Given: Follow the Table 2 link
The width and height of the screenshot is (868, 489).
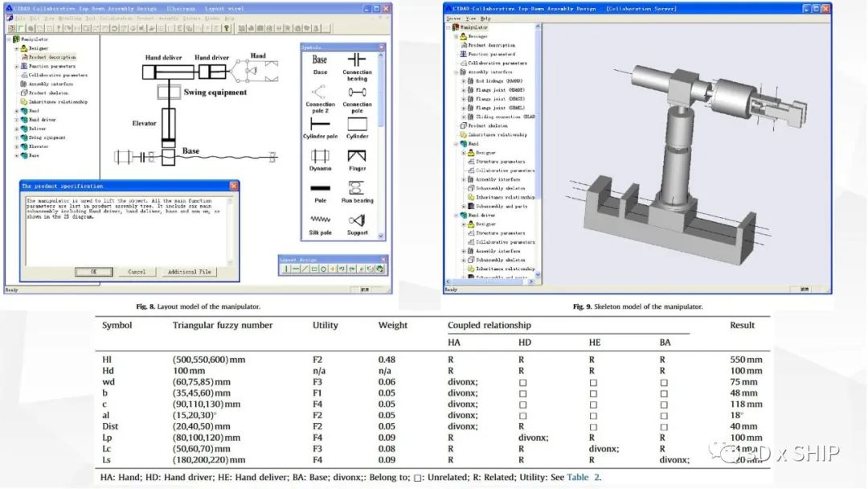Looking at the screenshot, I should tap(583, 478).
